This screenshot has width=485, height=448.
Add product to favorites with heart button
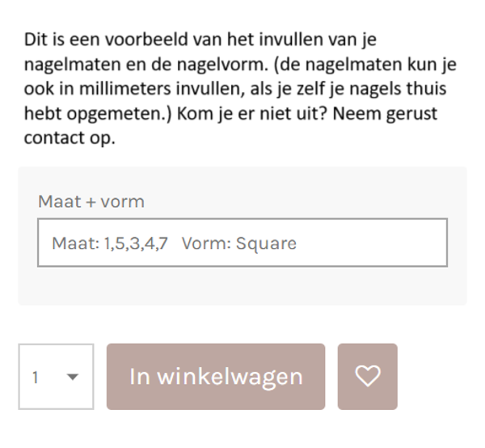368,376
